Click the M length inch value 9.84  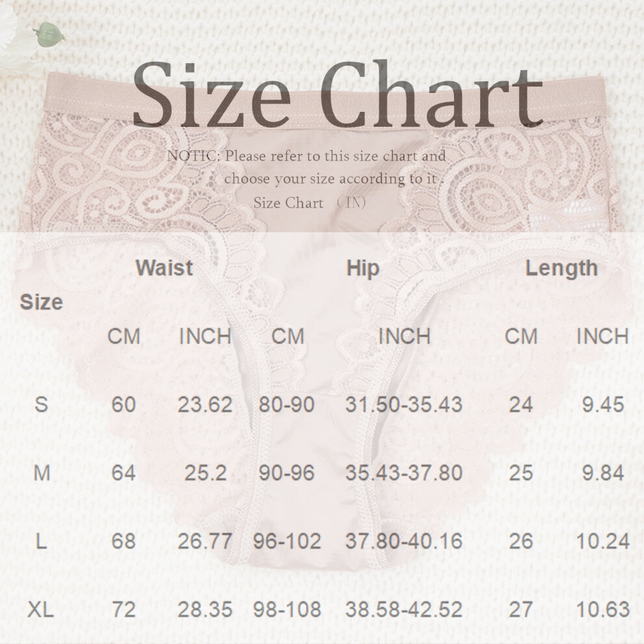point(603,473)
